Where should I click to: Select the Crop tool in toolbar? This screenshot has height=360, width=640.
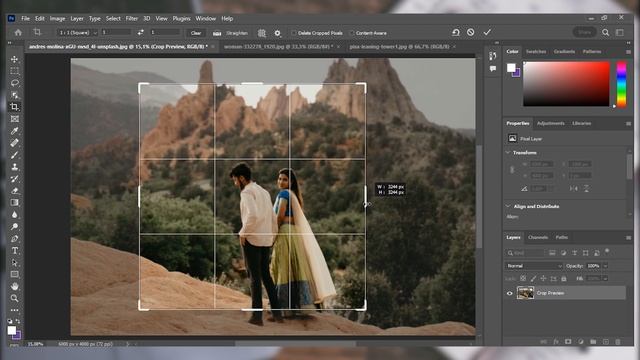(15, 107)
